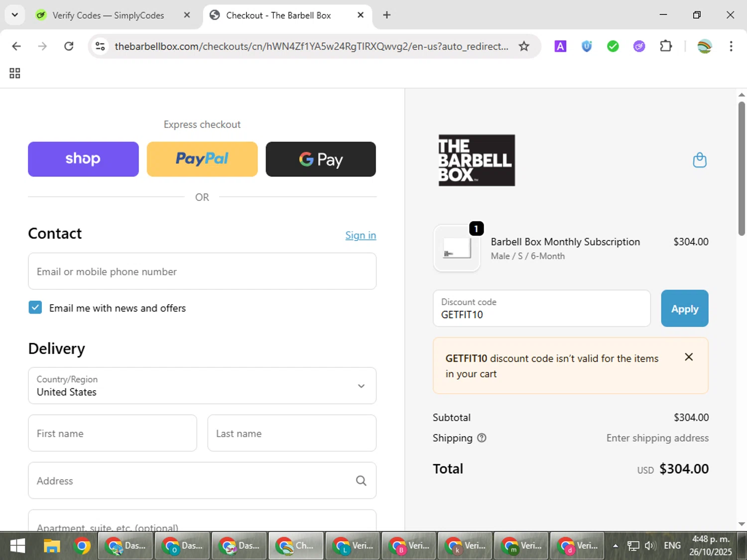Close the Checkout - The Barbell Box tab
Screen dimensions: 747x560
361,15
